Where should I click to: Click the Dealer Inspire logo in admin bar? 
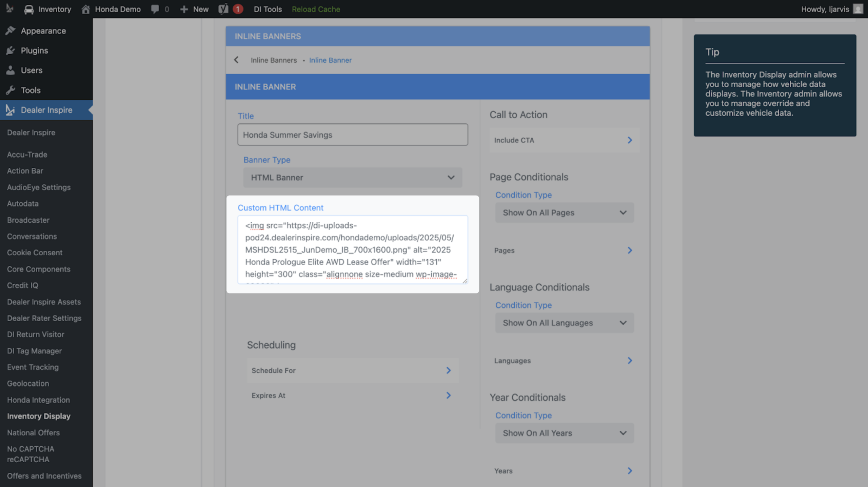pos(10,9)
